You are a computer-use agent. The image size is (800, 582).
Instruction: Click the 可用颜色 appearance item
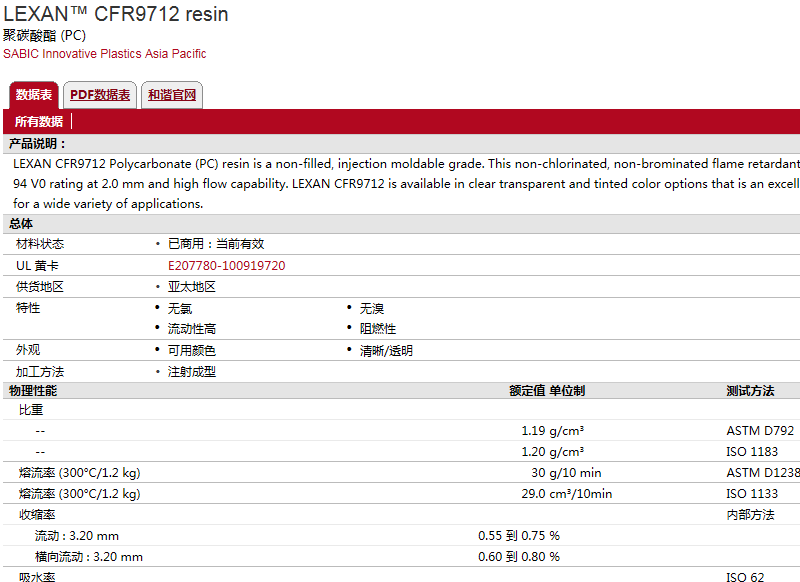[x=192, y=350]
